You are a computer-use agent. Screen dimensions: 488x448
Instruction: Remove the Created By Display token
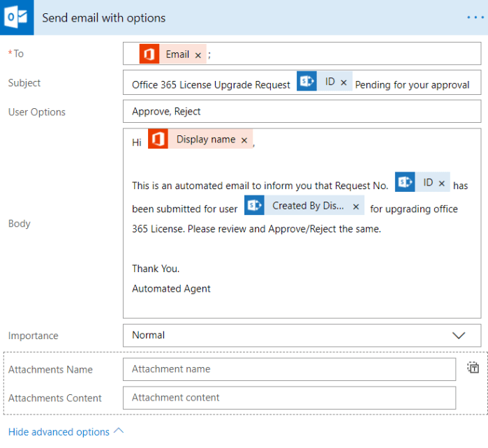tap(356, 207)
